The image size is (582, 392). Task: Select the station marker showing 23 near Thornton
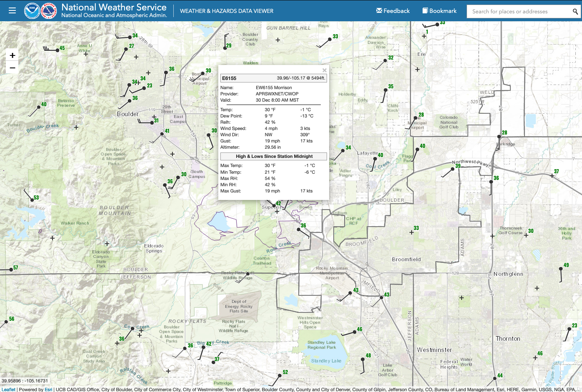[x=570, y=329]
